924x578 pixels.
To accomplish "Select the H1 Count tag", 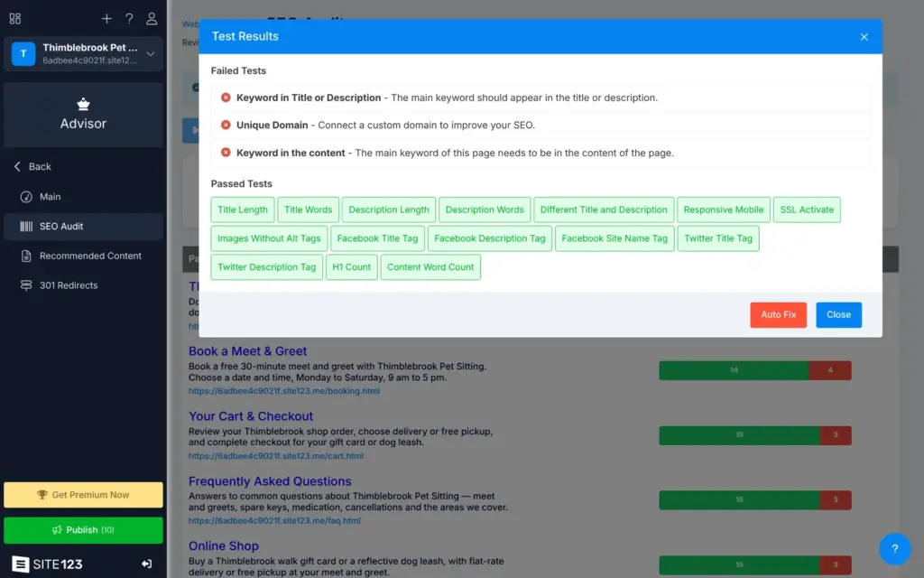I will coord(351,266).
